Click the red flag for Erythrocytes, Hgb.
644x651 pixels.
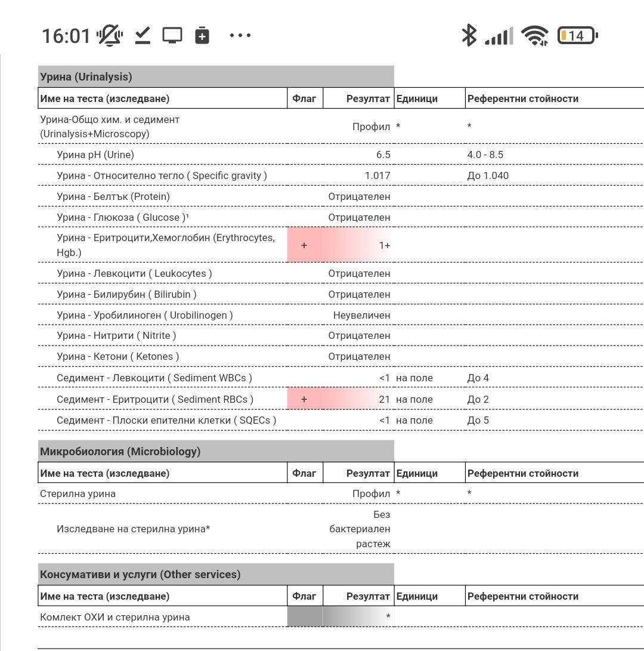[304, 245]
